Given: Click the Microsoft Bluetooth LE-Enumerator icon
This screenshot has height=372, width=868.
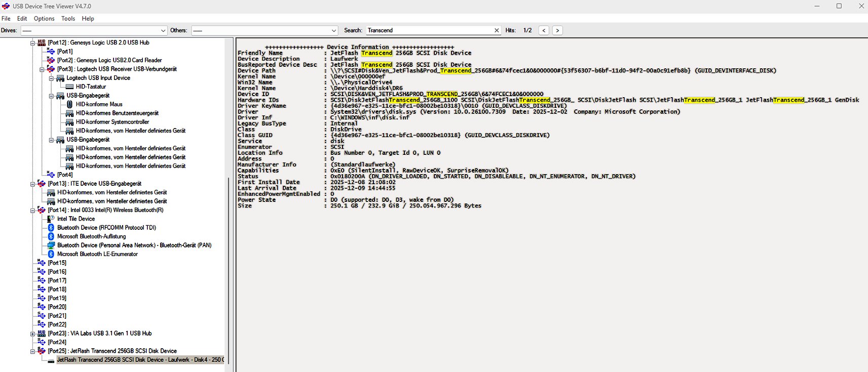Looking at the screenshot, I should 51,254.
